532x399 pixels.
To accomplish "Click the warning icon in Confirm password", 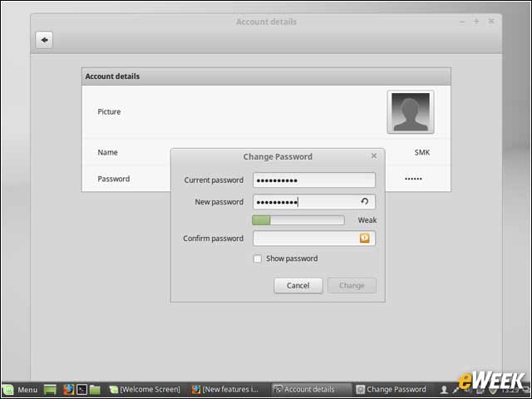I will tap(365, 239).
